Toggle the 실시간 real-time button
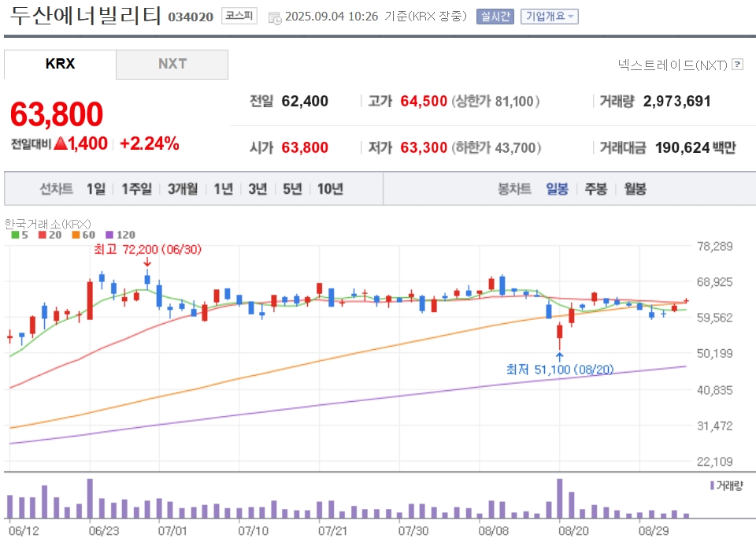The width and height of the screenshot is (756, 554). pos(495,17)
